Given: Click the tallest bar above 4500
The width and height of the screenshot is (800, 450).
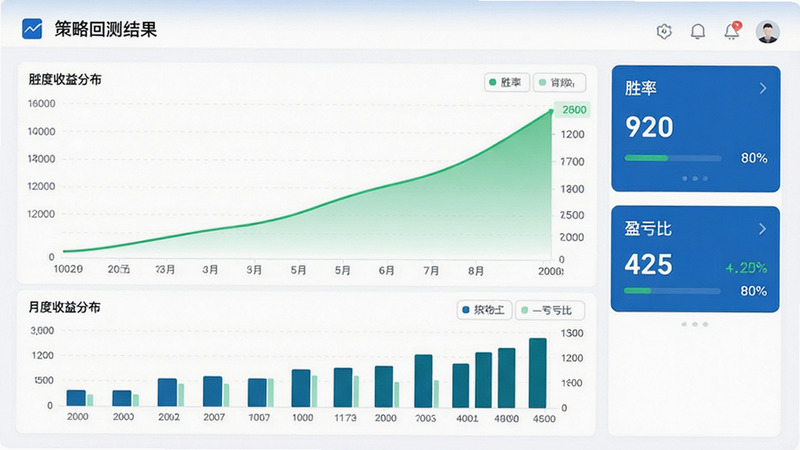Looking at the screenshot, I should [538, 373].
